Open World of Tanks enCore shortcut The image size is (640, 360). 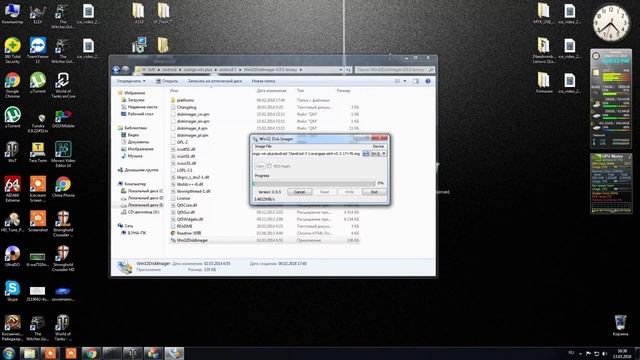click(x=63, y=86)
